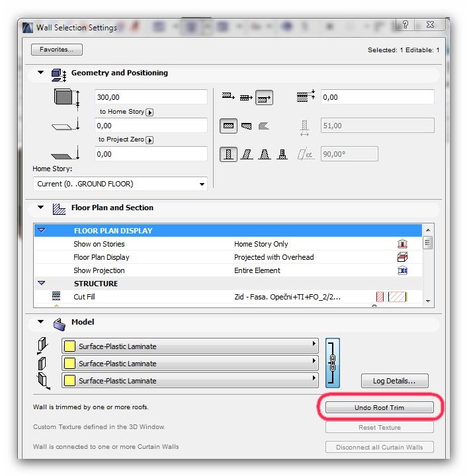Open the first Surface-Plastic Laminate material dropdown

[x=190, y=346]
